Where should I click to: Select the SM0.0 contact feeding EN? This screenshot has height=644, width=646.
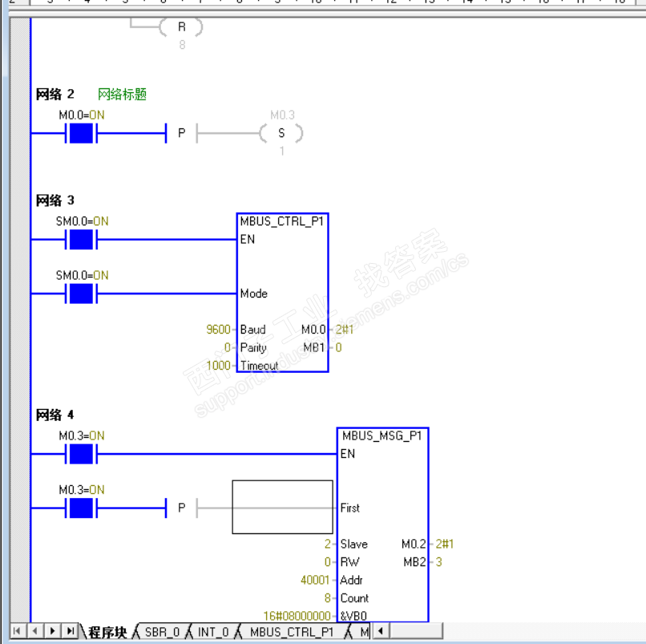(81, 240)
